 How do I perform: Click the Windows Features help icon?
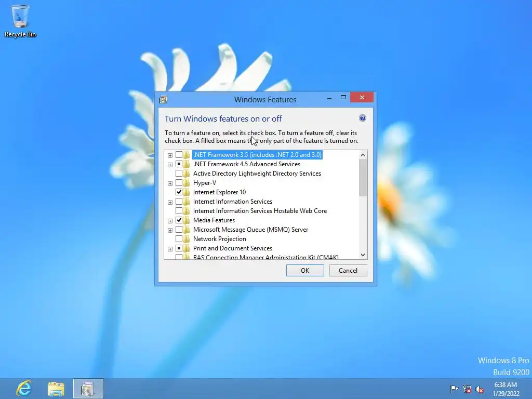(x=362, y=118)
